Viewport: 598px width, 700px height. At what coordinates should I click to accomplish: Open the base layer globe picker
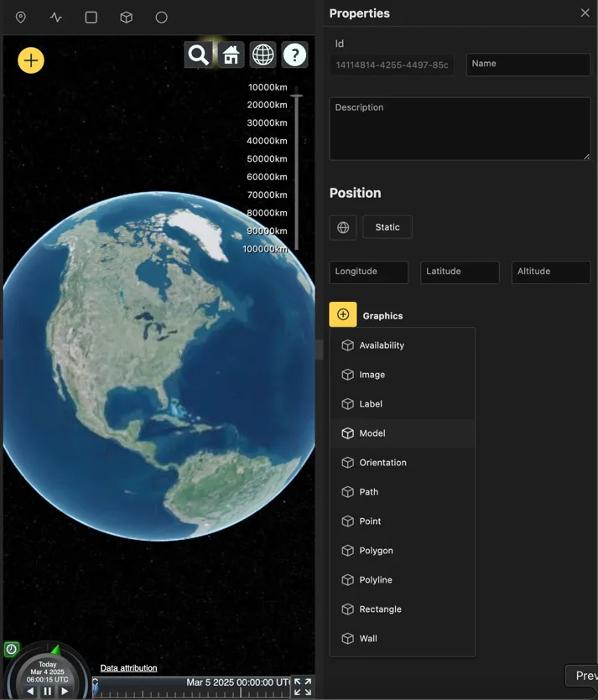(263, 55)
